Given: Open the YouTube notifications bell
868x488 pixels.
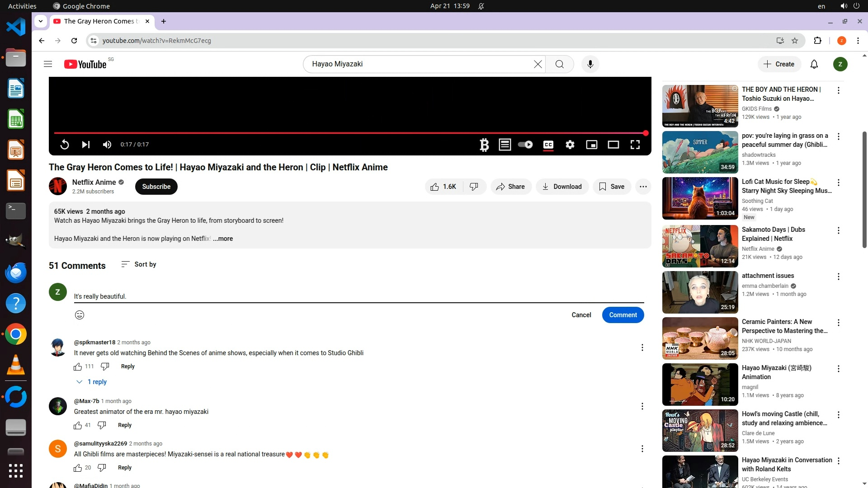Looking at the screenshot, I should coord(814,64).
